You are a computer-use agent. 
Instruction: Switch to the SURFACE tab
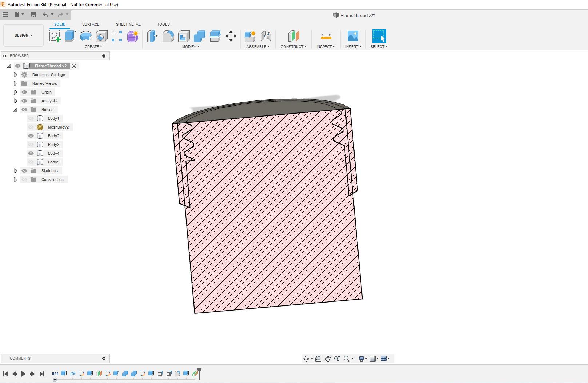click(91, 24)
